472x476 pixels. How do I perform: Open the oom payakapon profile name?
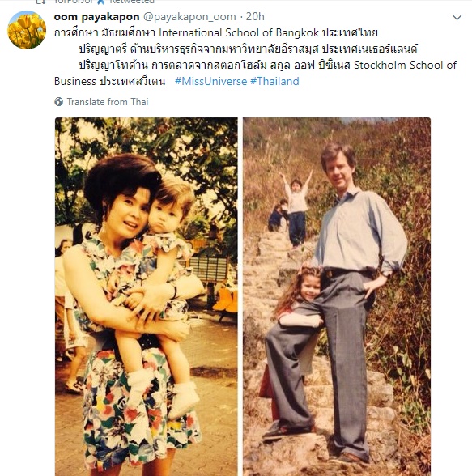coord(96,17)
